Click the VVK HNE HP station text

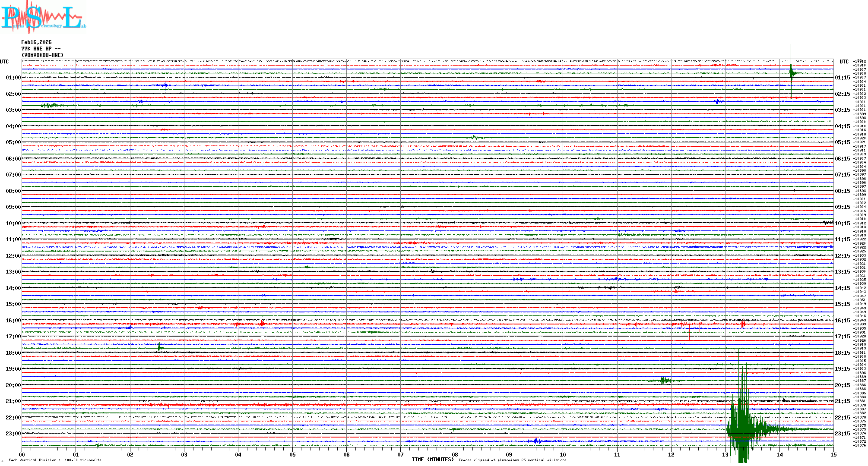41,49
